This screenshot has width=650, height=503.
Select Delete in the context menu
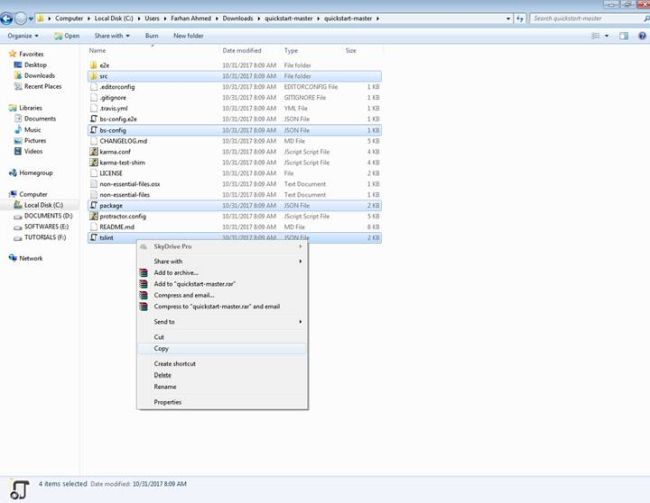[x=222, y=375]
